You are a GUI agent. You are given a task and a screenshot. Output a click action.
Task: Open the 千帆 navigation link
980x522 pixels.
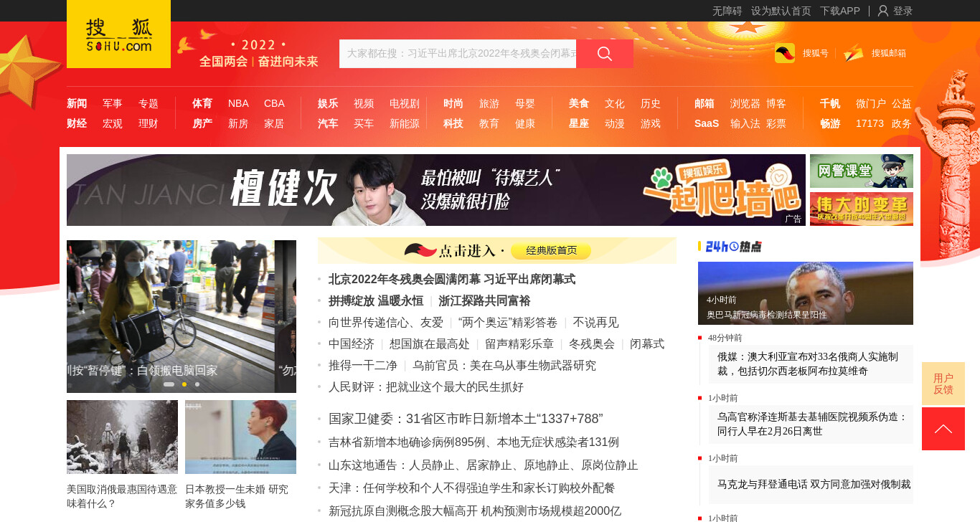[830, 103]
